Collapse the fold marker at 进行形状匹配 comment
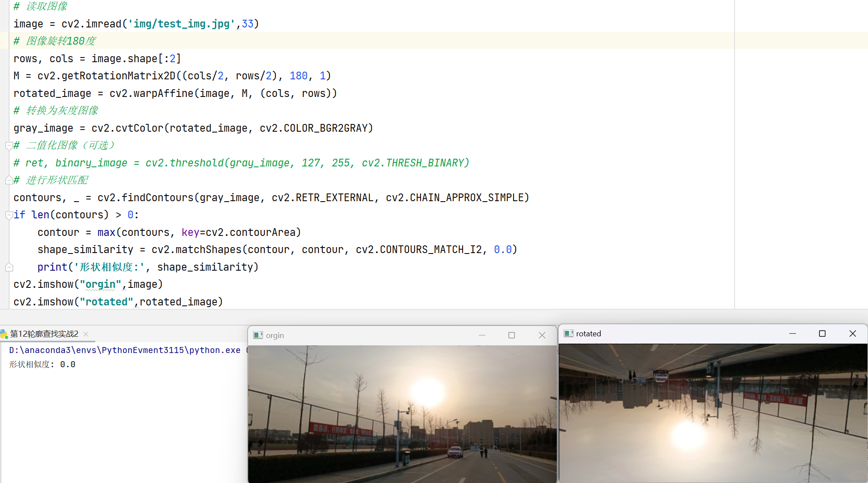 coord(9,180)
